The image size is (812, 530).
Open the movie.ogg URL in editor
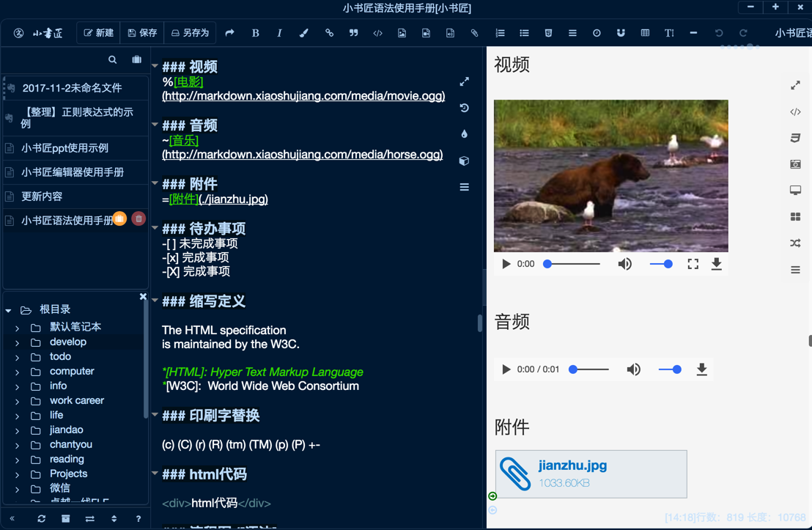[303, 96]
